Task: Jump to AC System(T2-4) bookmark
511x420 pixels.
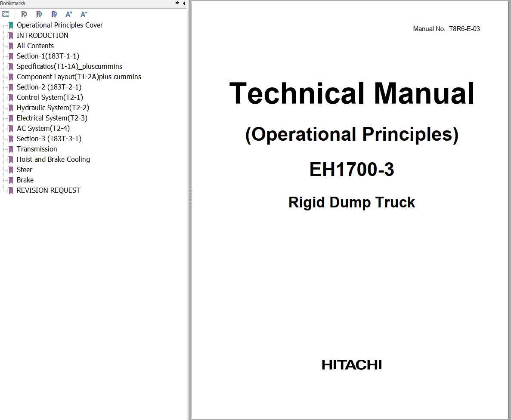Action: click(x=43, y=128)
